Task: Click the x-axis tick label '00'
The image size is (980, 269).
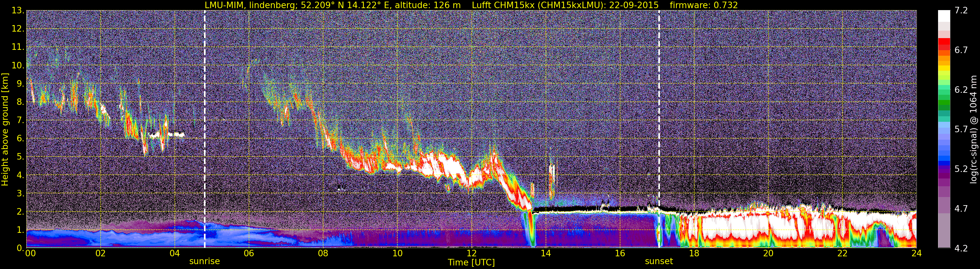Action: (31, 253)
